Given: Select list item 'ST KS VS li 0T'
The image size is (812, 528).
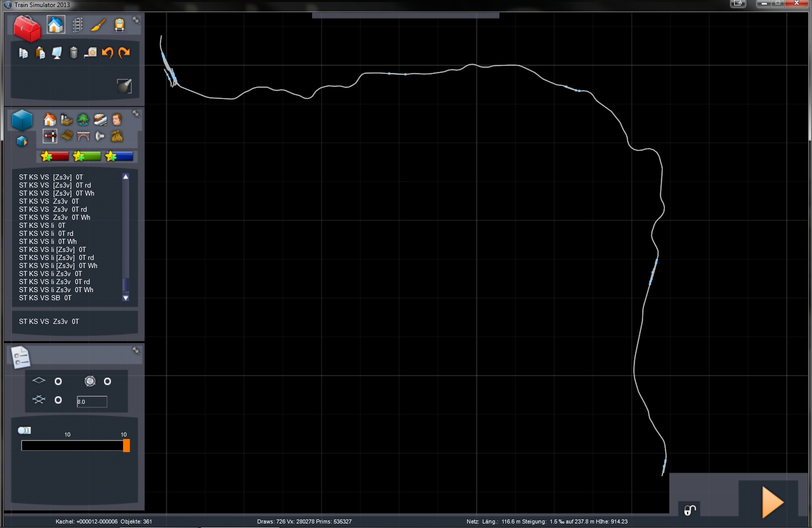Looking at the screenshot, I should 42,225.
